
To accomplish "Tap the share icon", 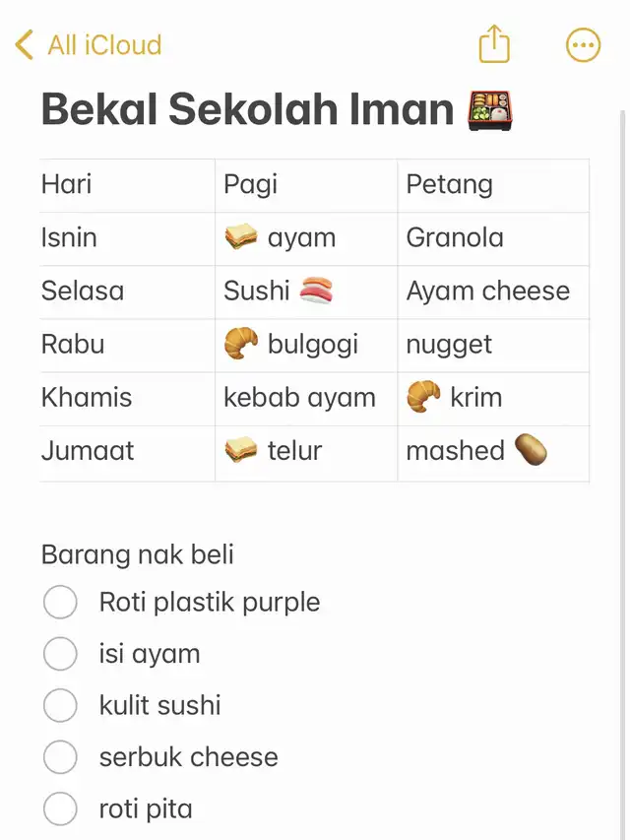I will pyautogui.click(x=494, y=44).
